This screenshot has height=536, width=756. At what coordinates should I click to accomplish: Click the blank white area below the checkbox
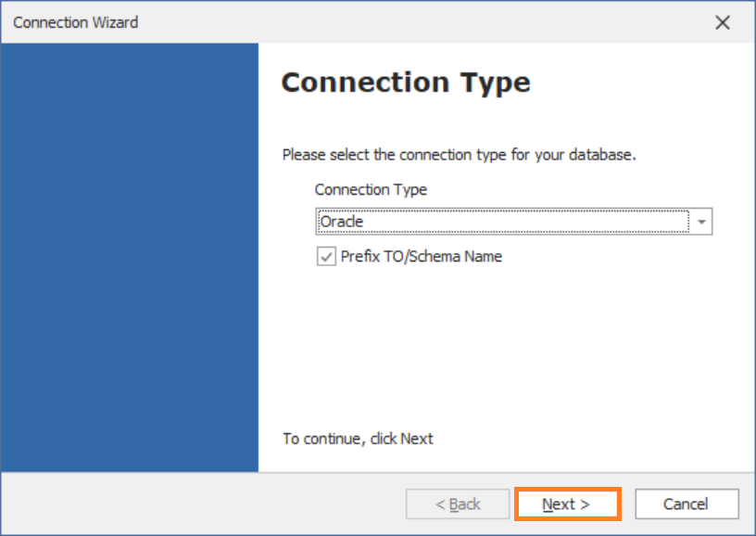(x=506, y=348)
